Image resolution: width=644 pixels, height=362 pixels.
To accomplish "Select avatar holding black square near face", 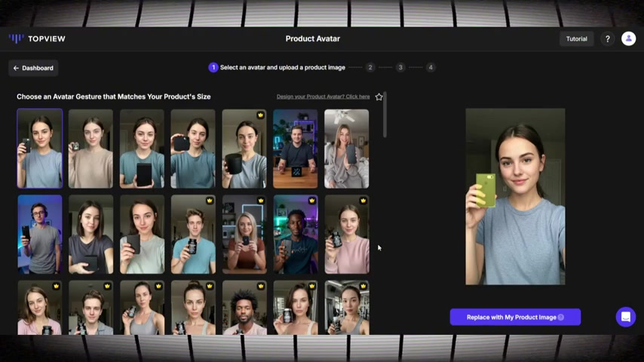I will 193,149.
